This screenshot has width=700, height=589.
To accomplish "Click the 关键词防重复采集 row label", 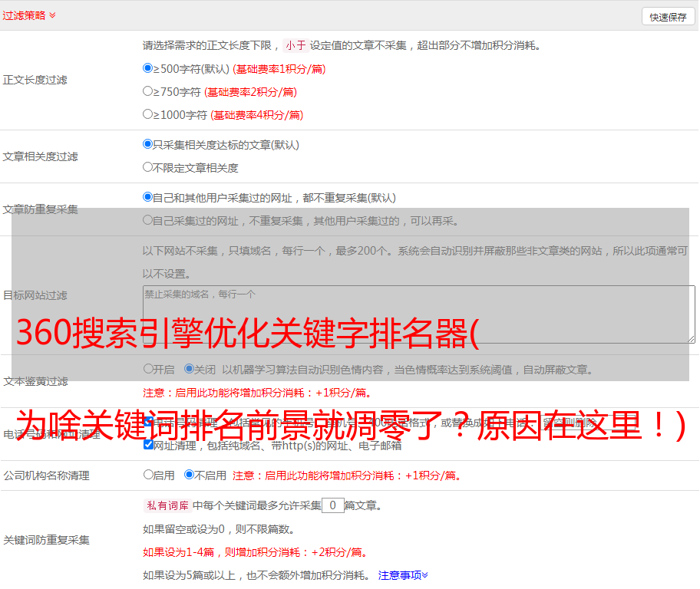I will click(46, 540).
